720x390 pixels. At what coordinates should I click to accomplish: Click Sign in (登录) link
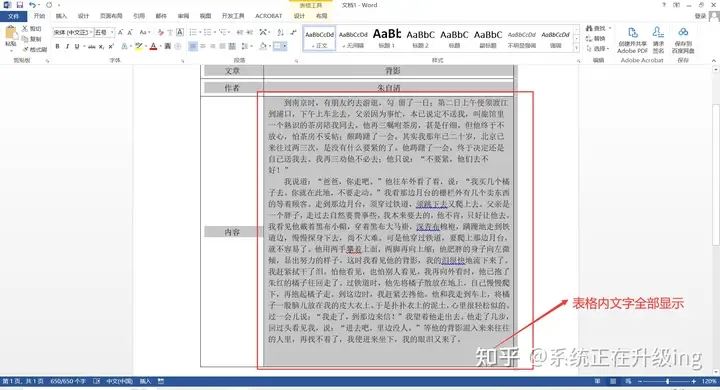tap(700, 16)
